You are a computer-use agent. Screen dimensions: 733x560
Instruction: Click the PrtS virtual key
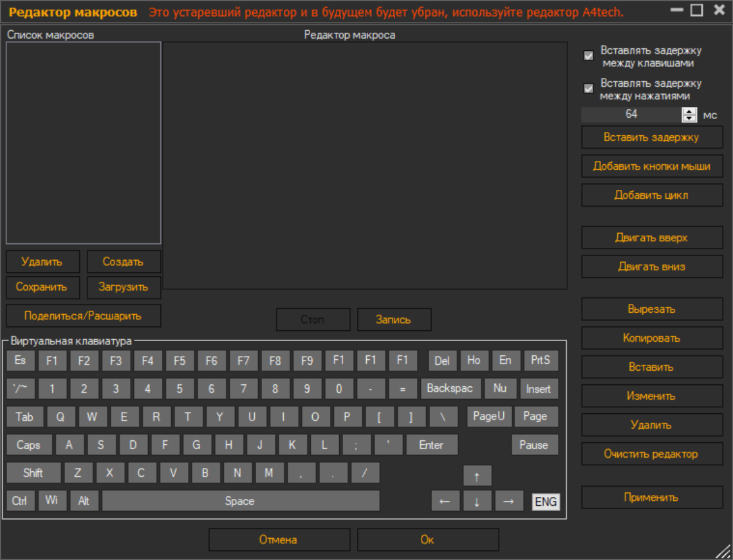click(x=541, y=360)
